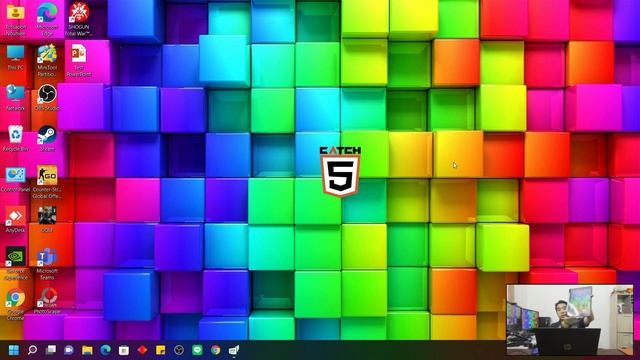This screenshot has height=360, width=640.
Task: Open the Windows Start menu
Action: pos(14,350)
